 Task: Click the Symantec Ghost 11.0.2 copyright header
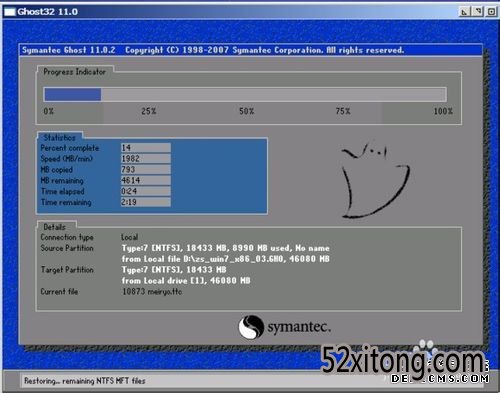(x=213, y=50)
